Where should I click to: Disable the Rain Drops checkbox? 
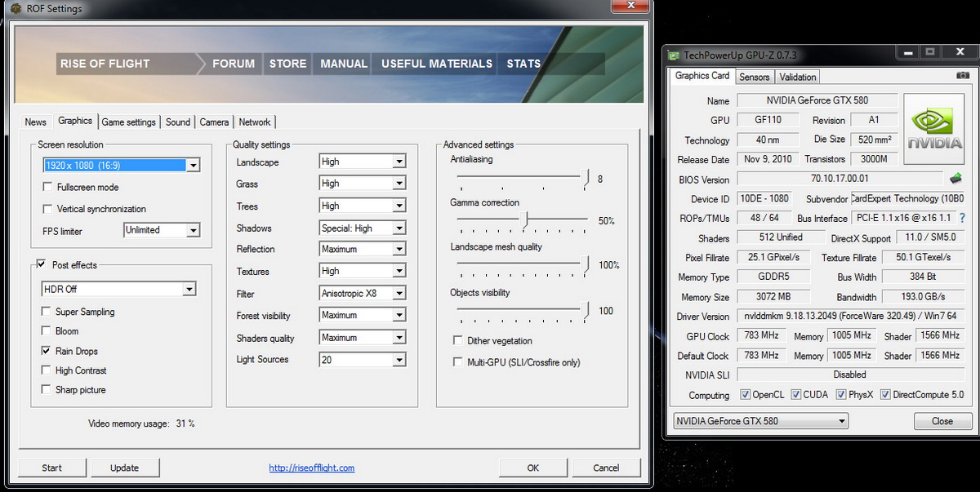(x=47, y=351)
